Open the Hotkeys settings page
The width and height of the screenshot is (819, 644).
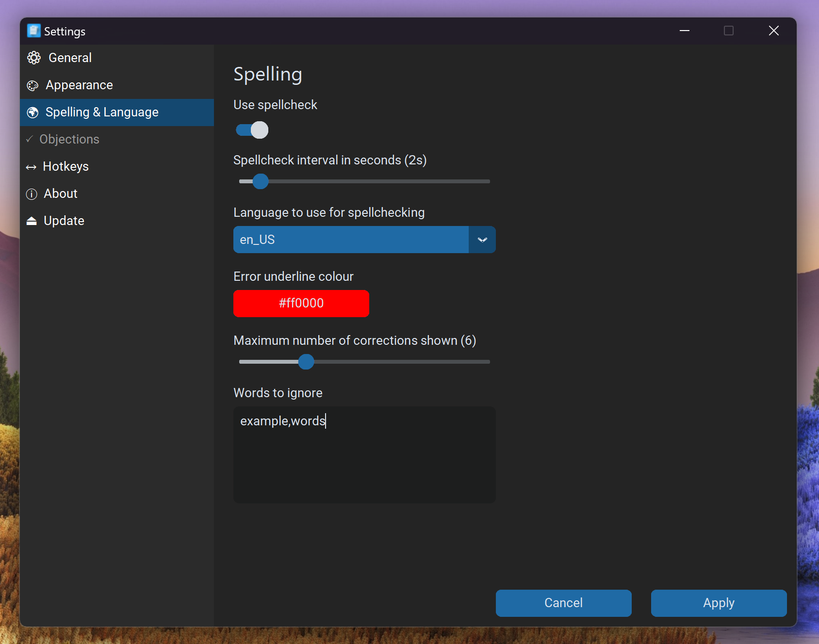(x=66, y=166)
